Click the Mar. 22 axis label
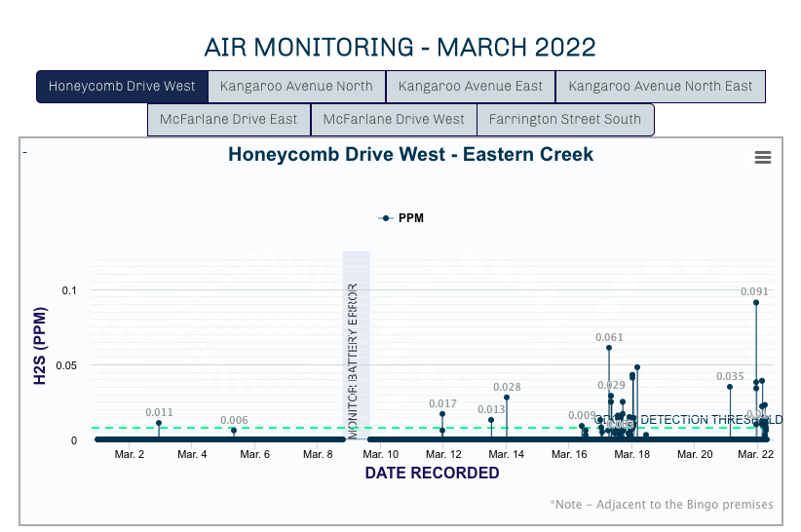 [x=755, y=454]
